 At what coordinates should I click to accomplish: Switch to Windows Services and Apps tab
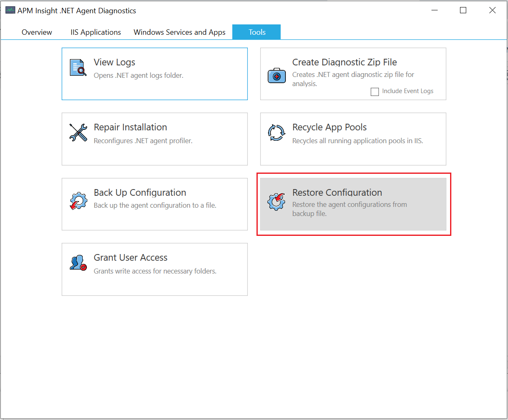pos(179,32)
